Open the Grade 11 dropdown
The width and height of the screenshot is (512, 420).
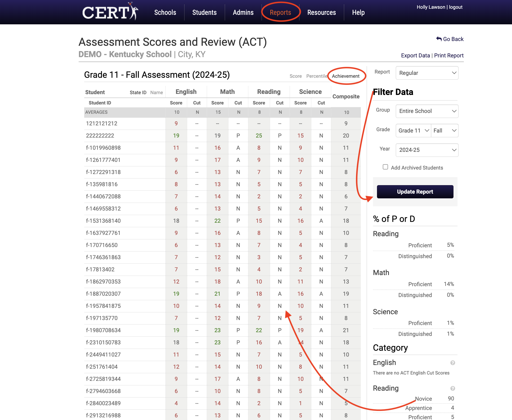[x=413, y=130]
